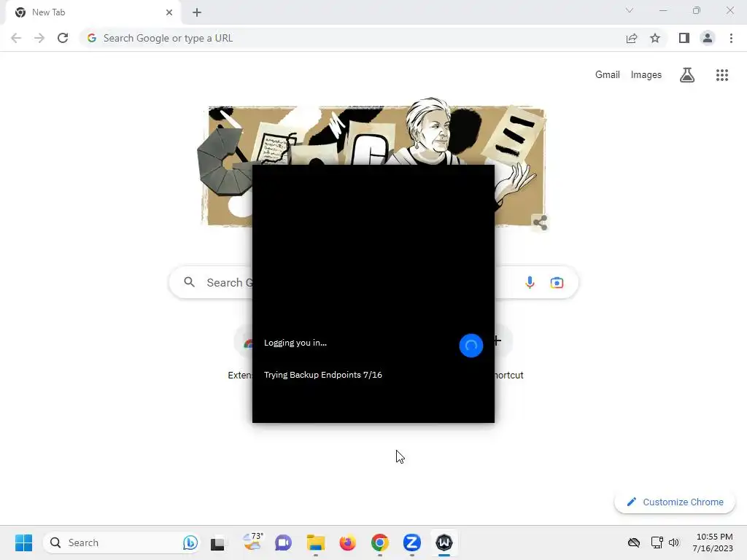Viewport: 747px width, 560px height.
Task: Click the cloud sync tray icon
Action: tap(634, 542)
